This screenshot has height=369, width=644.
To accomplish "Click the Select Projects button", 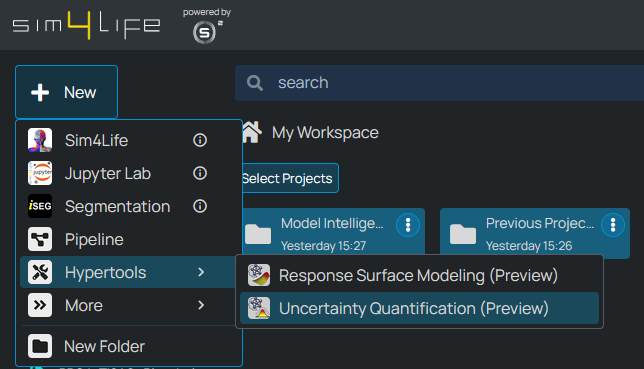I will 290,178.
